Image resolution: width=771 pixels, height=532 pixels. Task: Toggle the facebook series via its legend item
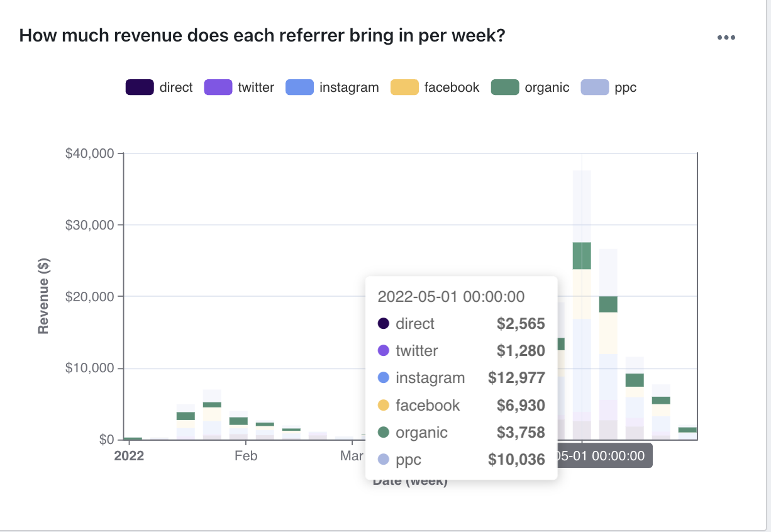pyautogui.click(x=404, y=87)
